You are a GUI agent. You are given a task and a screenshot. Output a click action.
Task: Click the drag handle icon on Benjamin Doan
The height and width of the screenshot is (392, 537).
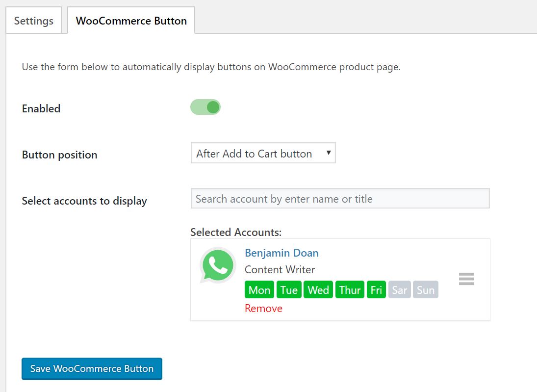(x=466, y=279)
